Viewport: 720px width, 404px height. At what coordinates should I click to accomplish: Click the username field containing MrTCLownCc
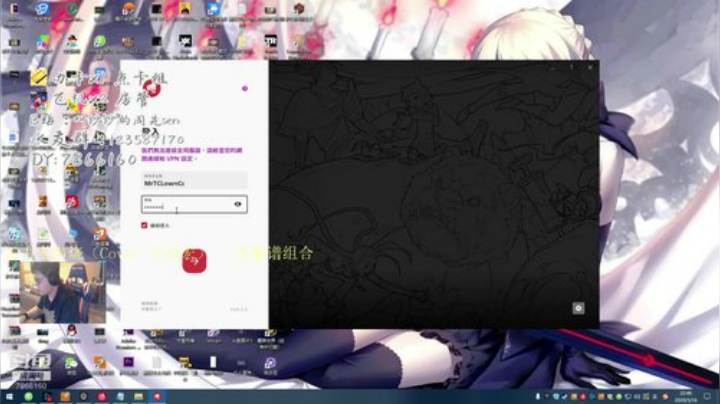pos(194,180)
